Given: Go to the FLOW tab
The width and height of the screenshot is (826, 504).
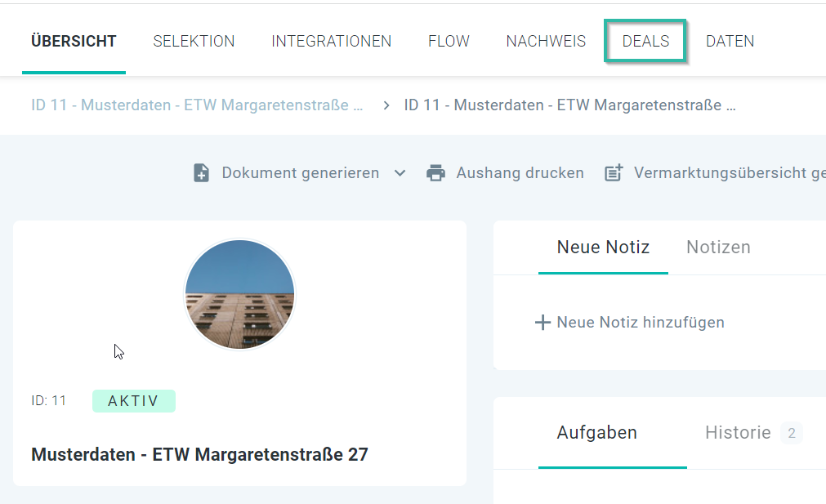Looking at the screenshot, I should coord(449,41).
